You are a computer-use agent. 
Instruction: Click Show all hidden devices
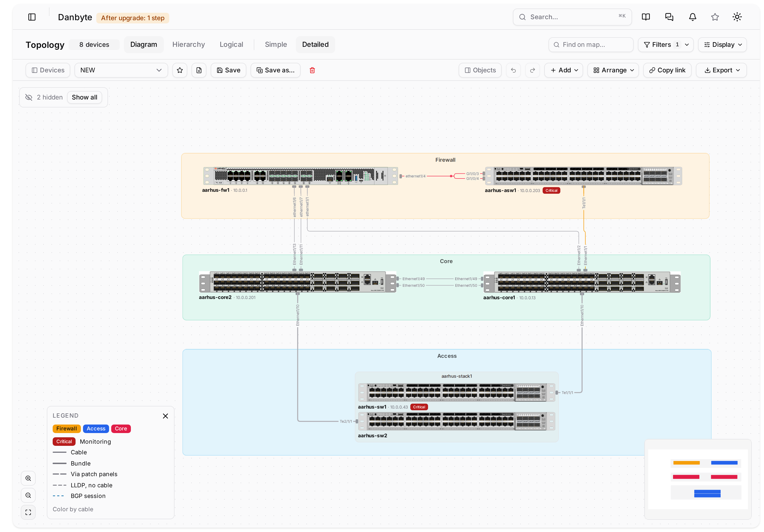[x=85, y=97]
